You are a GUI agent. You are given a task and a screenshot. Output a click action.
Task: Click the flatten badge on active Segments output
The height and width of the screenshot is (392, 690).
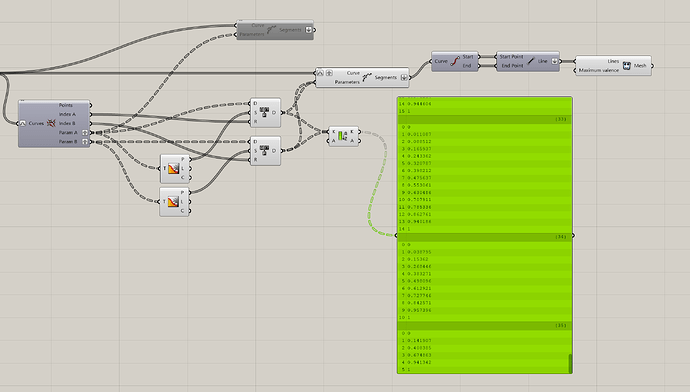tap(404, 77)
